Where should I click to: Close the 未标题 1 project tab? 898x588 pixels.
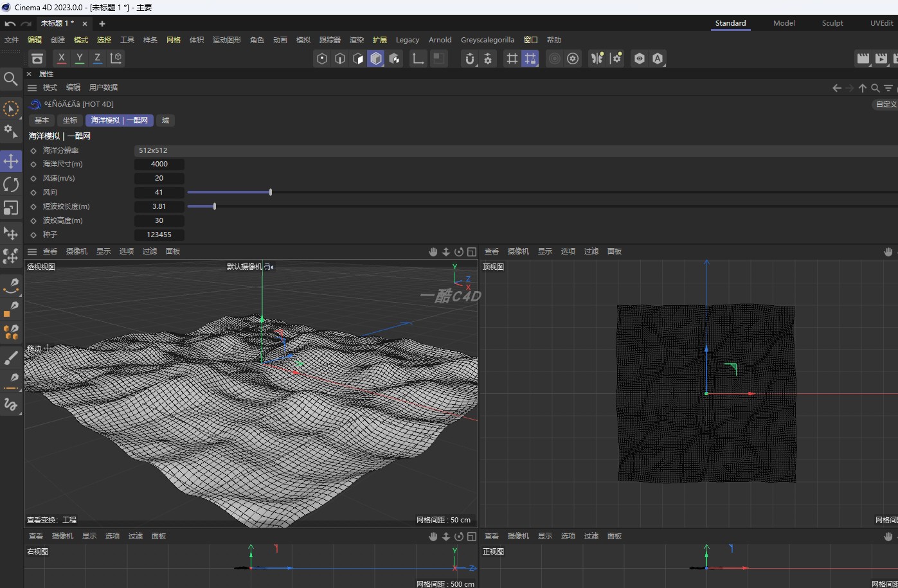[84, 24]
